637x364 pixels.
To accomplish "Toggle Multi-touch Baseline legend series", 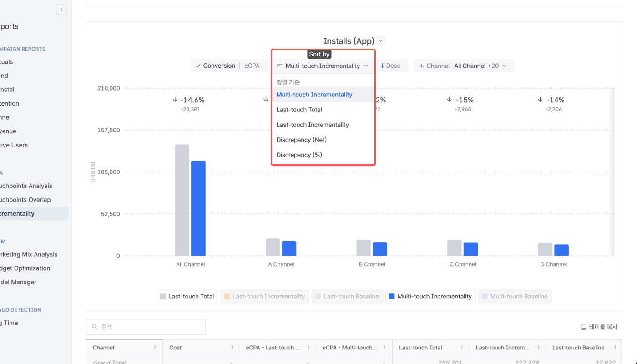I will [x=515, y=297].
